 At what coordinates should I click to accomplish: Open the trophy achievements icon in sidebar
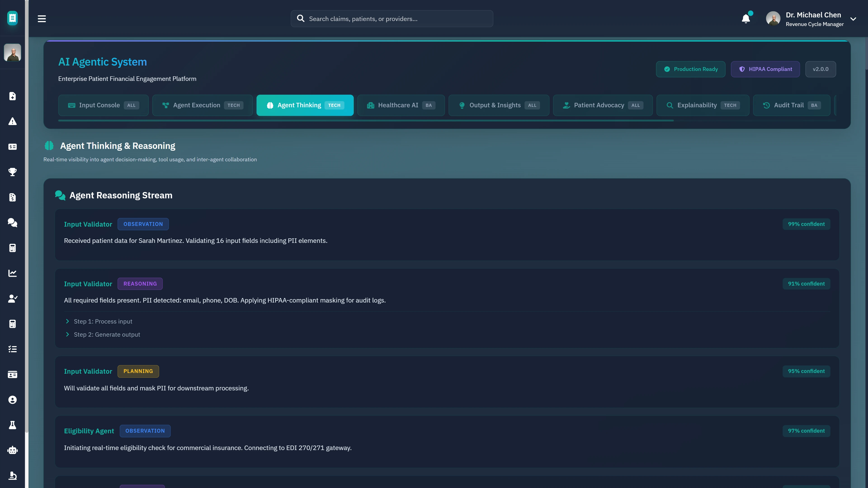coord(12,172)
